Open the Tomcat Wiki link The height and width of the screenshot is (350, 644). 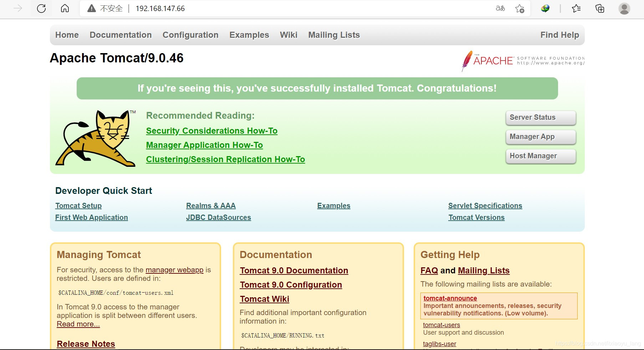coord(264,299)
